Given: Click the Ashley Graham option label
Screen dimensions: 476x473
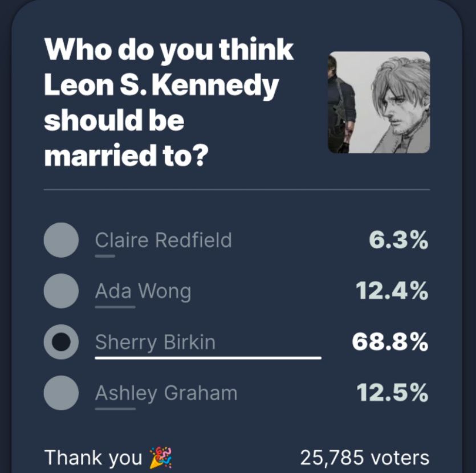Looking at the screenshot, I should 166,393.
